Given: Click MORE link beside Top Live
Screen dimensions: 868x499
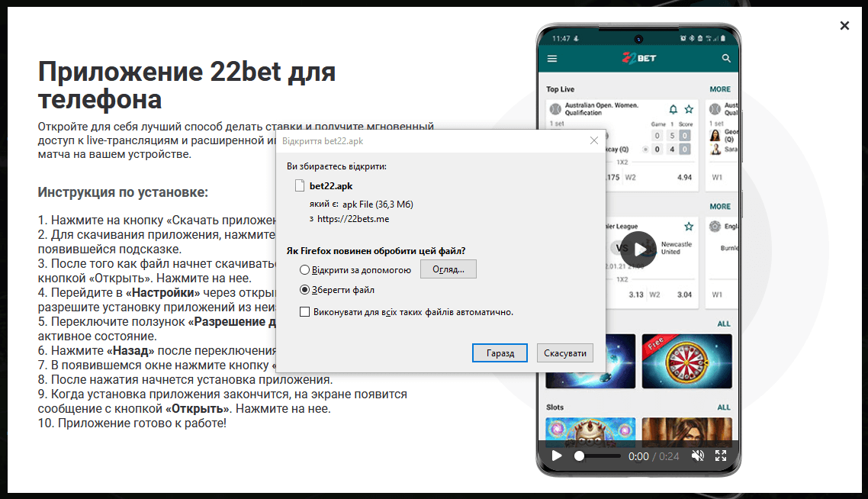Looking at the screenshot, I should [x=720, y=89].
